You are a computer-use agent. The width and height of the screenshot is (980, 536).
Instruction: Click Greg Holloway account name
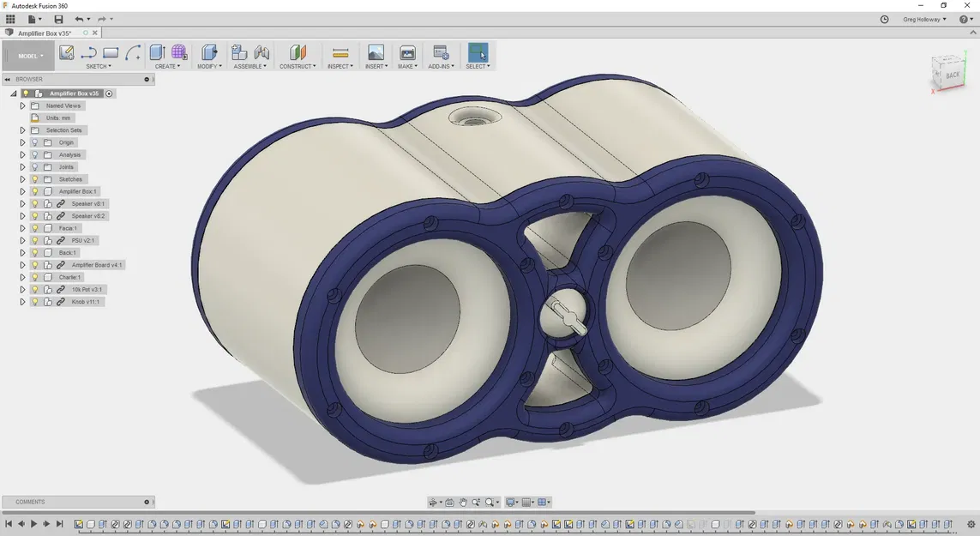(923, 19)
